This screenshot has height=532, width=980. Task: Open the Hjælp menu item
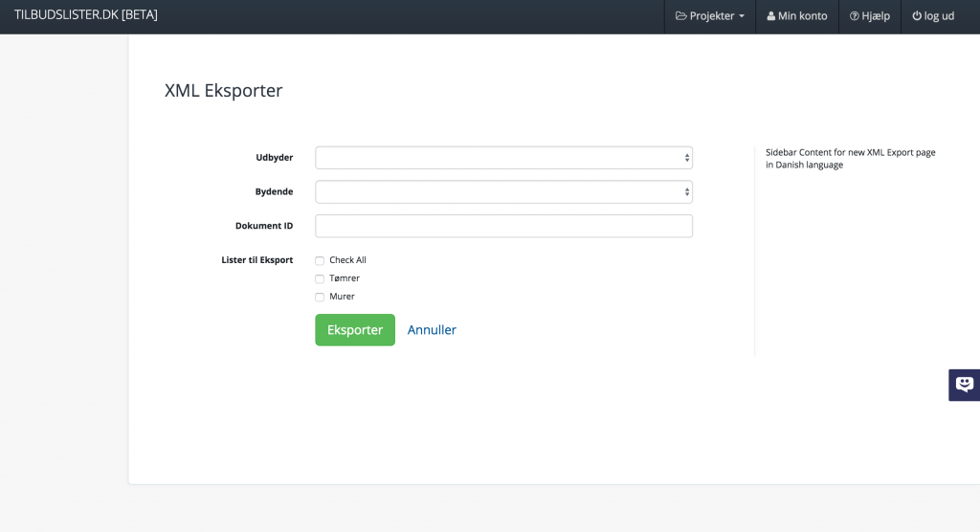[869, 16]
